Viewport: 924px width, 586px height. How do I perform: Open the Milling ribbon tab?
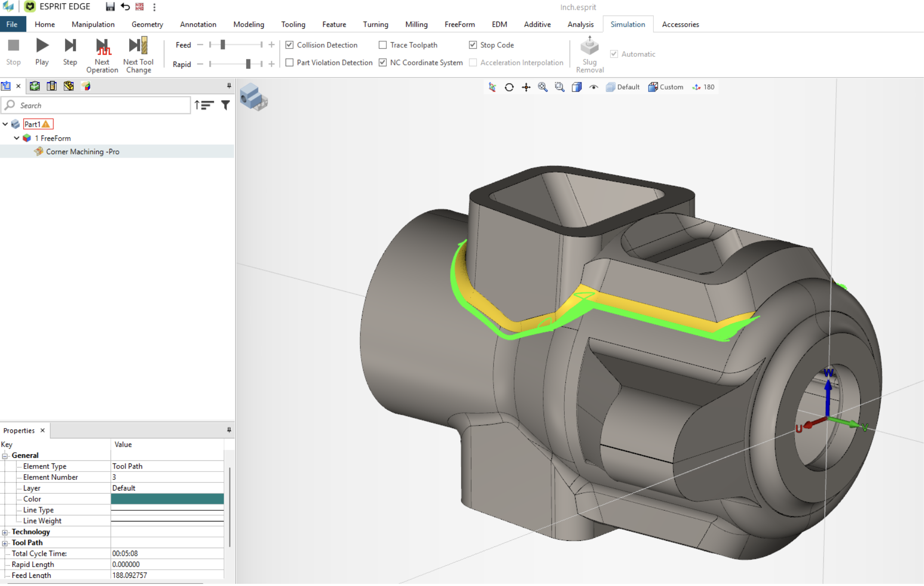point(416,25)
